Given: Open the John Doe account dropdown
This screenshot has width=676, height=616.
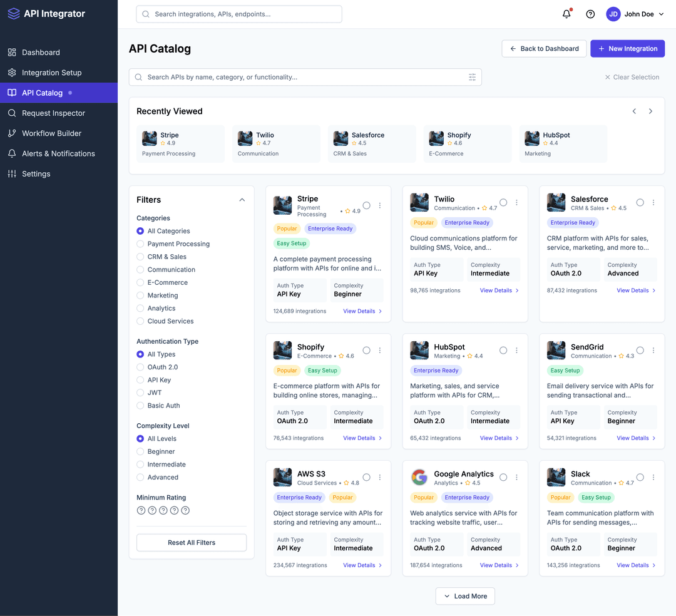Looking at the screenshot, I should click(635, 14).
